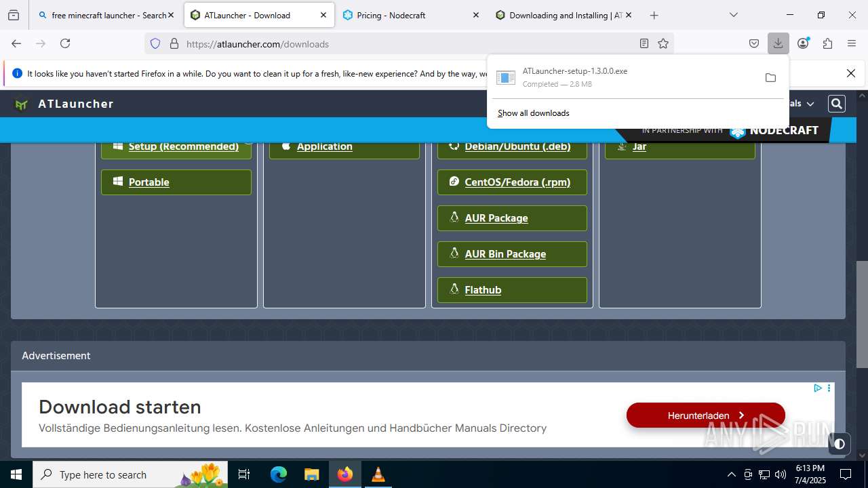View site padlock security info

tap(174, 43)
